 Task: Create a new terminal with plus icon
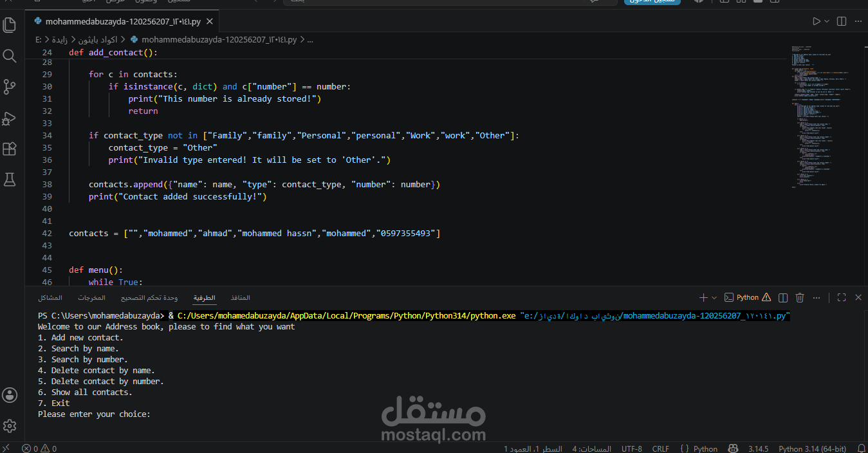[703, 298]
